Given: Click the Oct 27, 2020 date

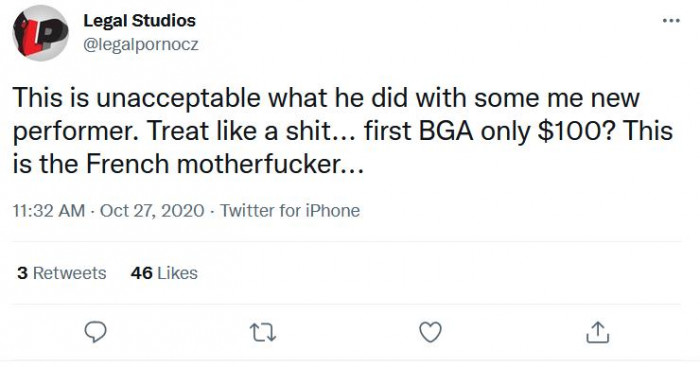Looking at the screenshot, I should (x=152, y=210).
